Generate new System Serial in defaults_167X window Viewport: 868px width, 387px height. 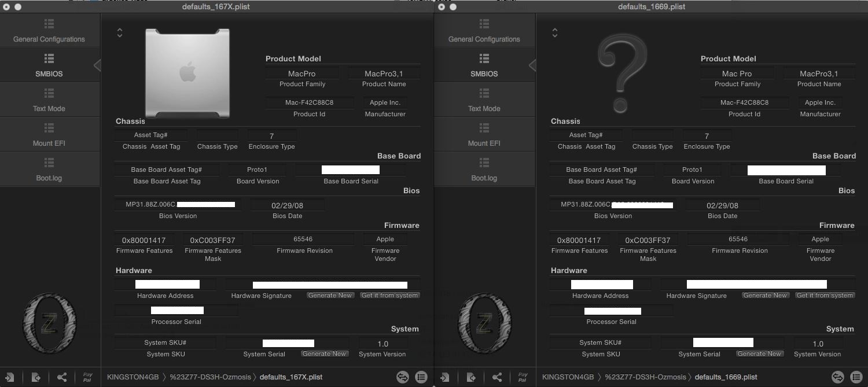(x=325, y=353)
